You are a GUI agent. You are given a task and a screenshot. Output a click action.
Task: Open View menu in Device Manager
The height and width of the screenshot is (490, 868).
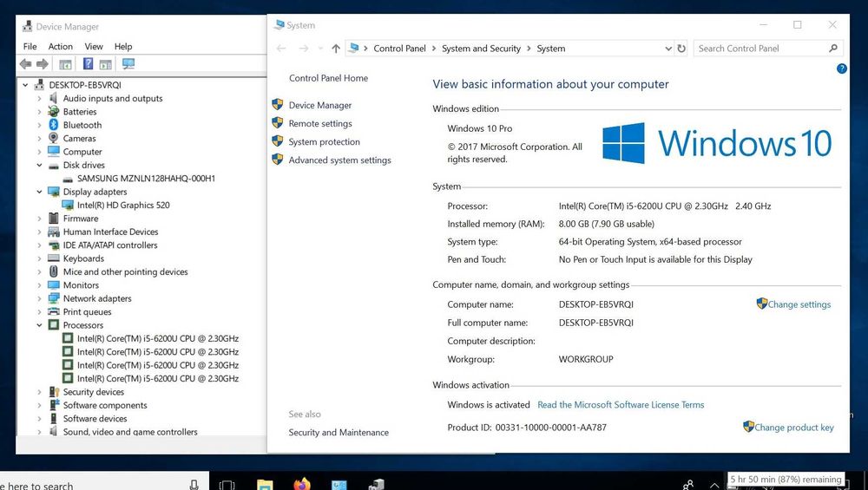(x=94, y=47)
